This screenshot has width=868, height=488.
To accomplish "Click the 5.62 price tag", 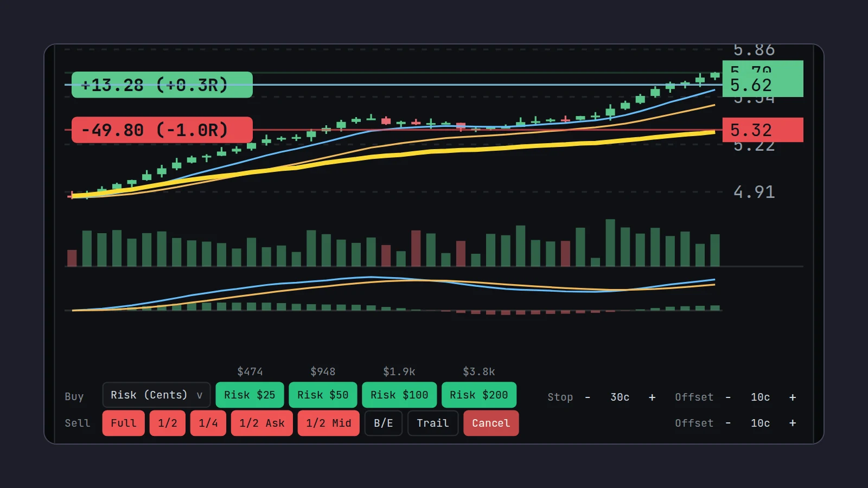I will [x=763, y=85].
